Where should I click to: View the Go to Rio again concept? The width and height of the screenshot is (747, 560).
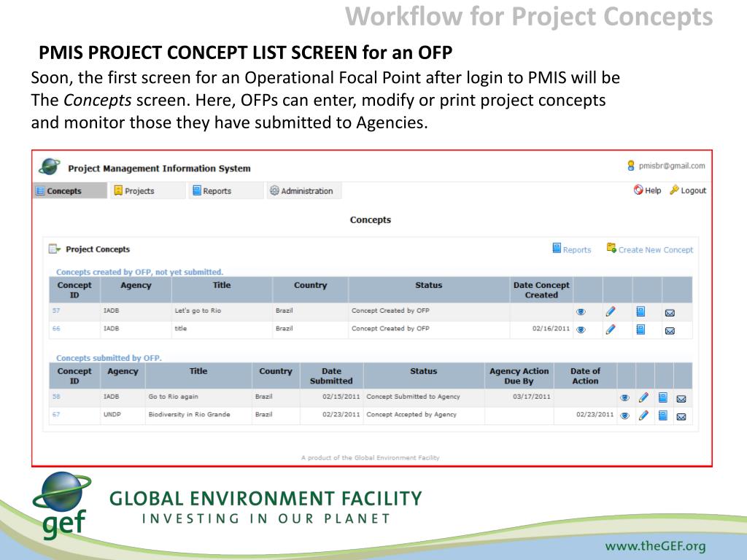pyautogui.click(x=625, y=398)
